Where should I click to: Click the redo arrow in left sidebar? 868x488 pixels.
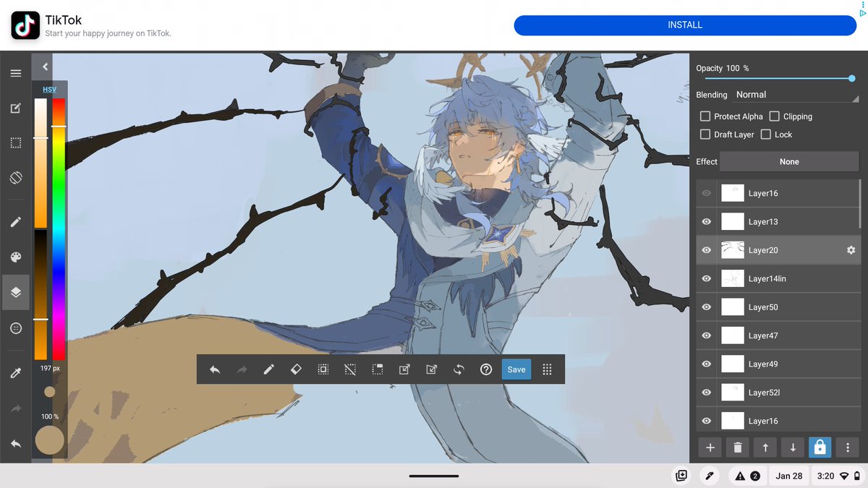click(x=16, y=409)
